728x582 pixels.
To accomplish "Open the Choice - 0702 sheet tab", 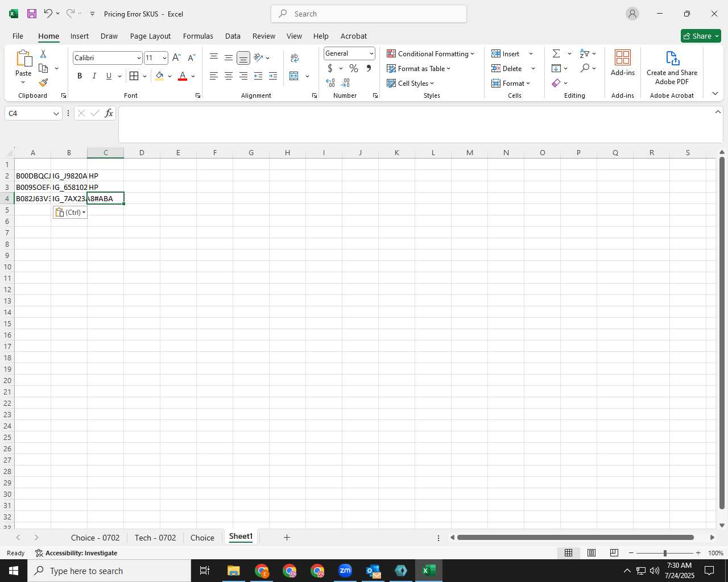I will point(95,538).
